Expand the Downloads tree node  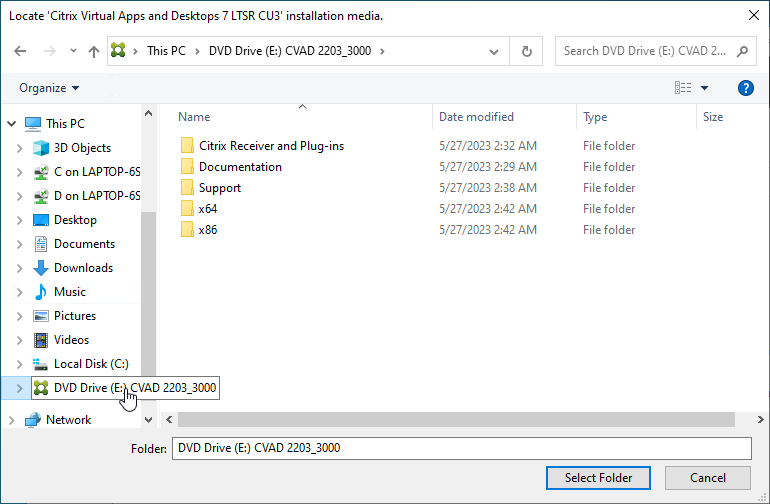pos(20,268)
